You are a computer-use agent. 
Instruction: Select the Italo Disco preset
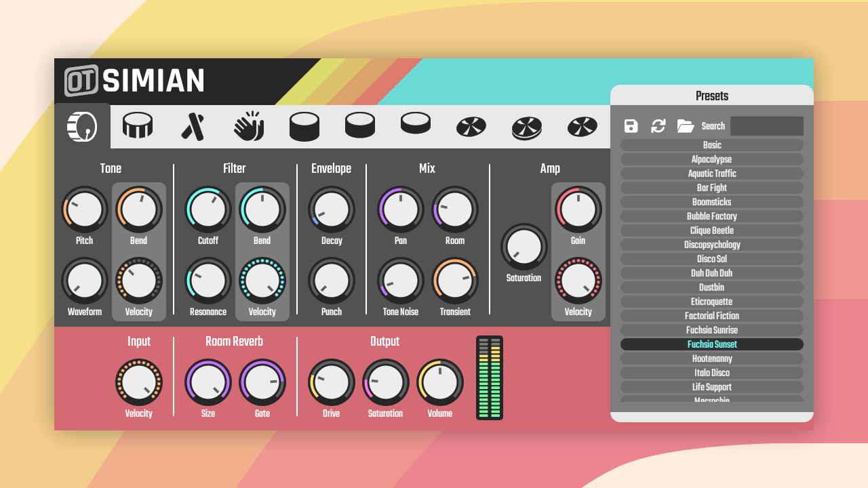711,372
